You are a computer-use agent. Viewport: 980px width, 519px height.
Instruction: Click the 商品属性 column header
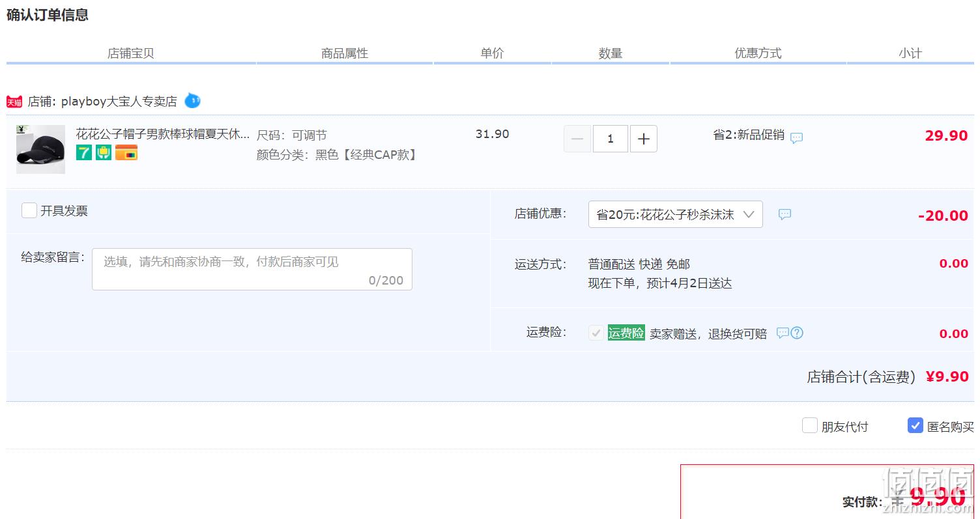click(x=345, y=53)
